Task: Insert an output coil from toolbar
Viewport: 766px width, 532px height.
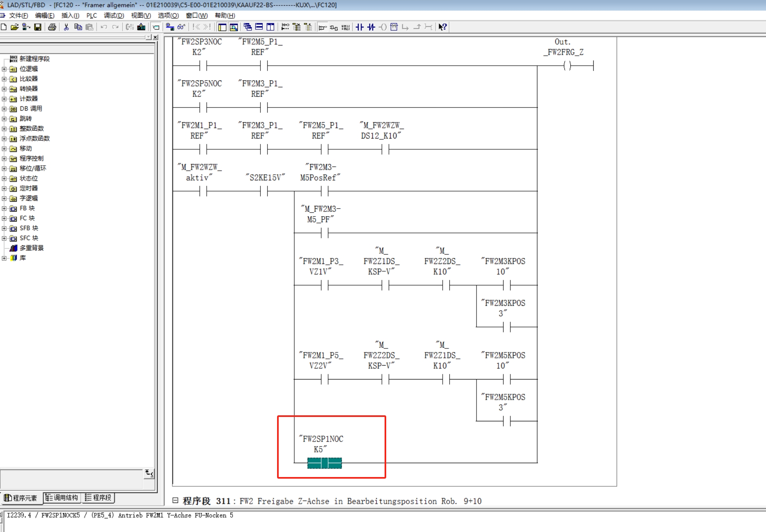Action: point(383,27)
